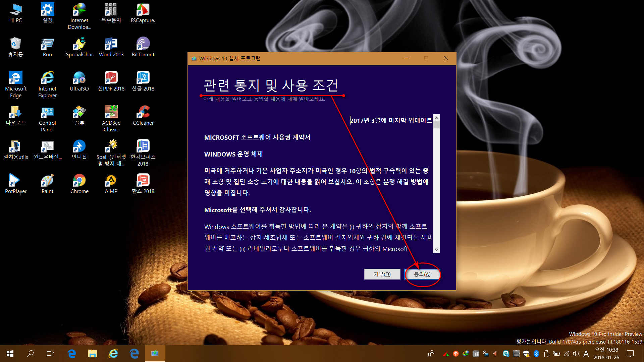
Task: Open 특수문자 desktop shortcut
Action: (111, 13)
